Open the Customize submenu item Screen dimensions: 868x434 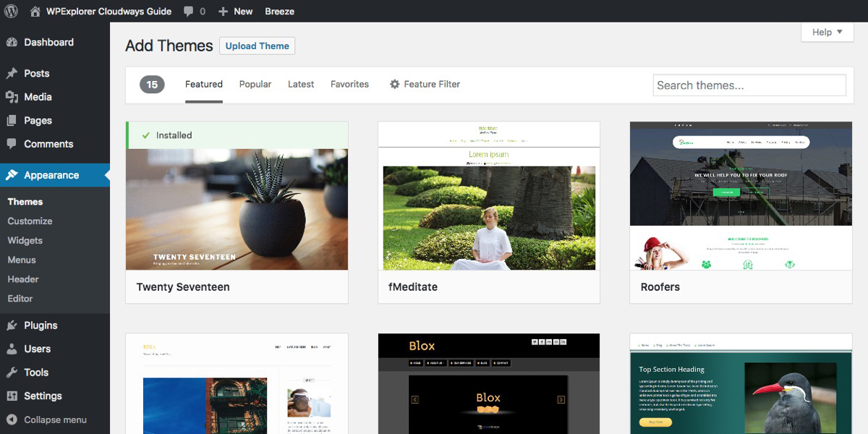[x=30, y=221]
